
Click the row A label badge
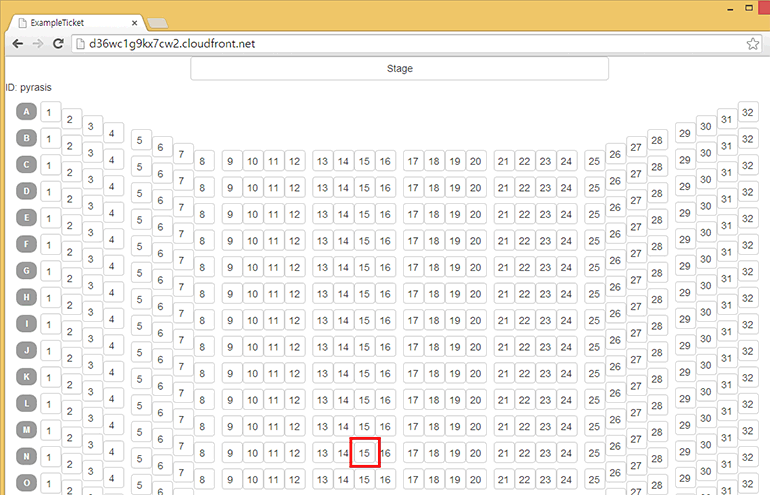(26, 112)
